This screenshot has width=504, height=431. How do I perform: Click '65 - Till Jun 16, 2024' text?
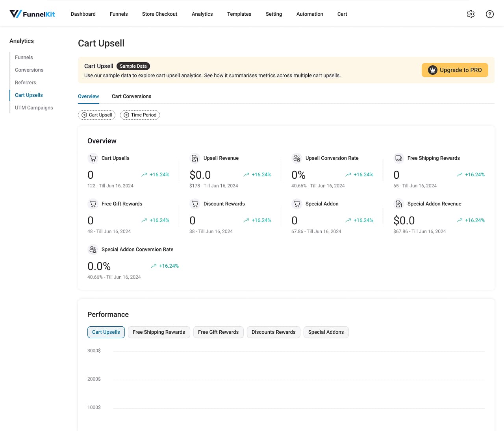click(415, 186)
